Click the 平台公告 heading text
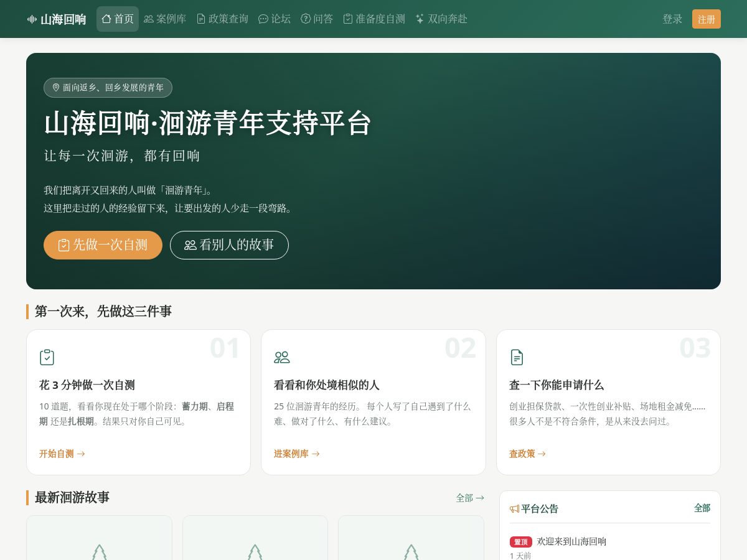This screenshot has width=747, height=560. point(540,509)
